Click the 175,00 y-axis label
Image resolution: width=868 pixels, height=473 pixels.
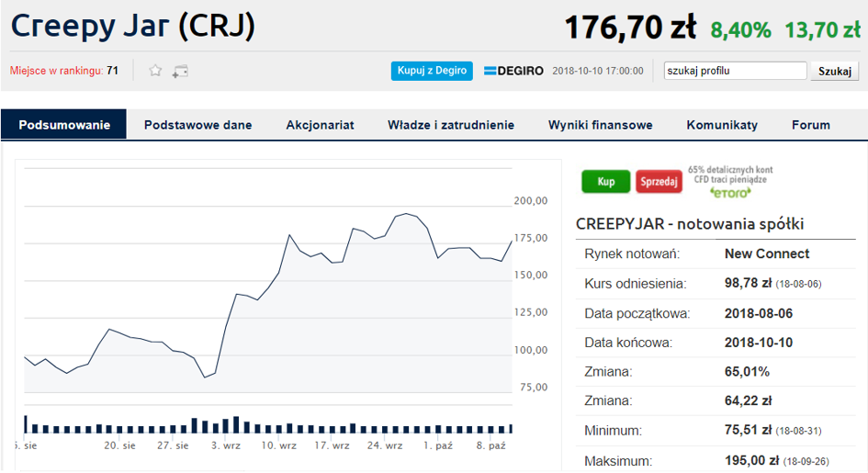530,238
